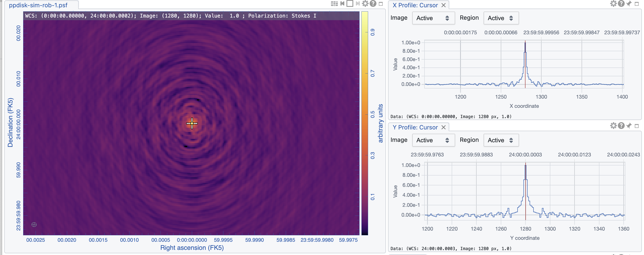Screen dimensions: 644x255
Task: Go to previous image in image viewer
Action: point(342,4)
